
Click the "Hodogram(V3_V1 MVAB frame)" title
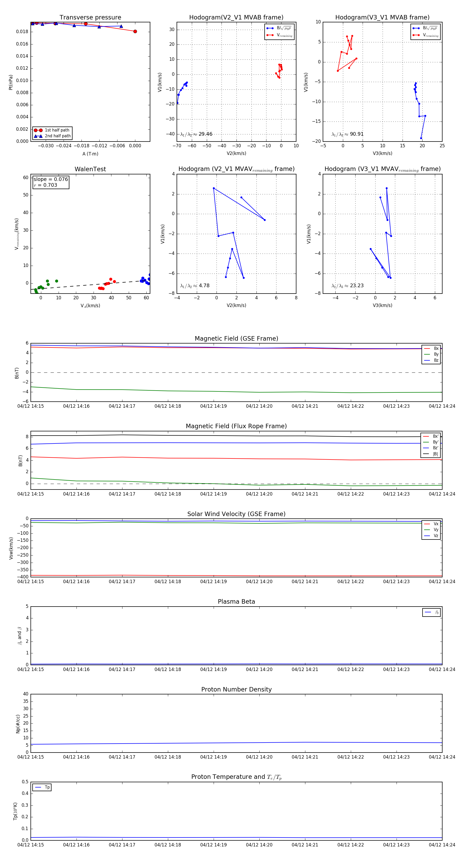click(382, 17)
